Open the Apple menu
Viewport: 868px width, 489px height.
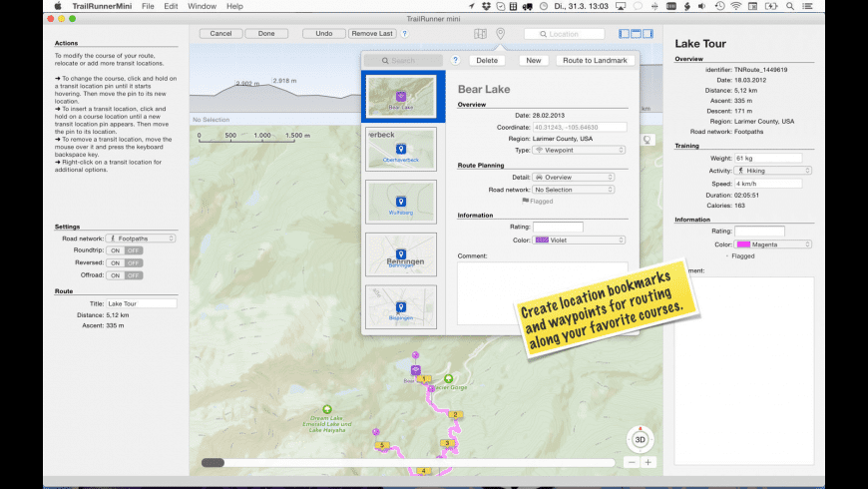(x=57, y=6)
